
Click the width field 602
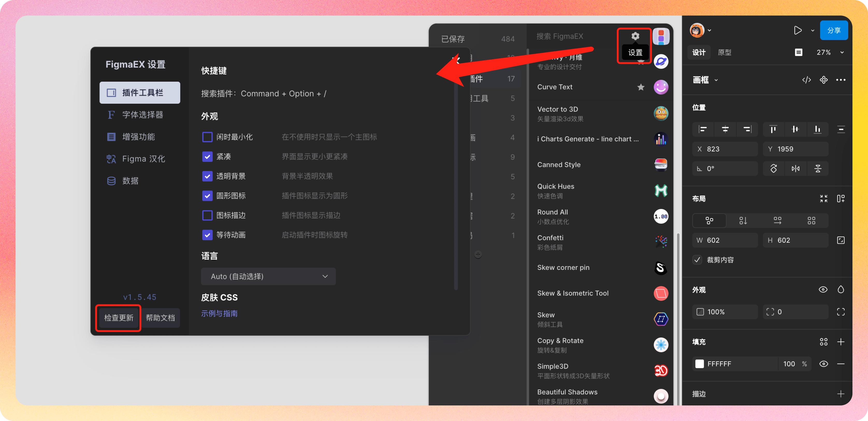click(725, 240)
